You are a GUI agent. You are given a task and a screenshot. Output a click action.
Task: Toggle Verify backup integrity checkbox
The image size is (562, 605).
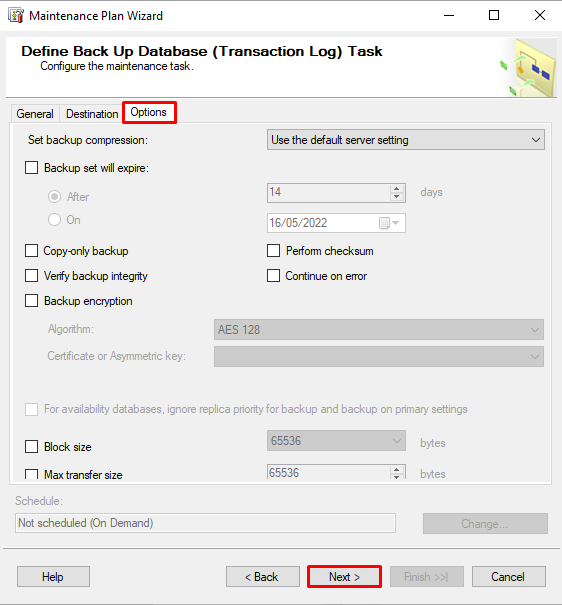32,276
